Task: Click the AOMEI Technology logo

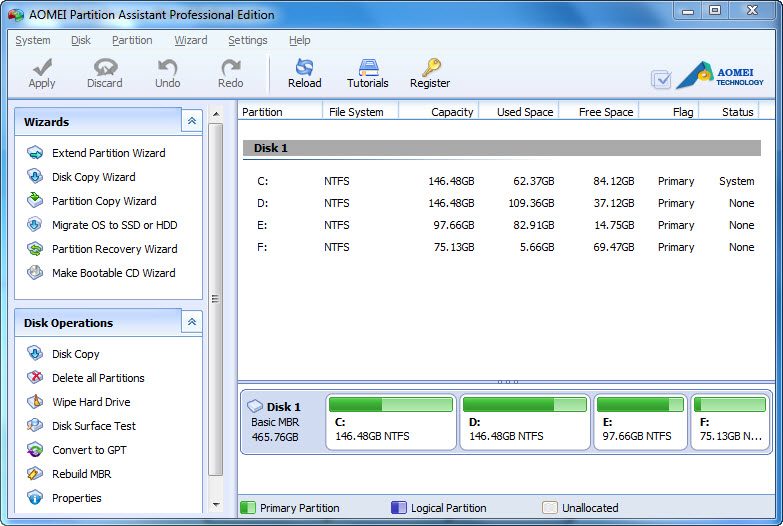Action: [x=720, y=75]
